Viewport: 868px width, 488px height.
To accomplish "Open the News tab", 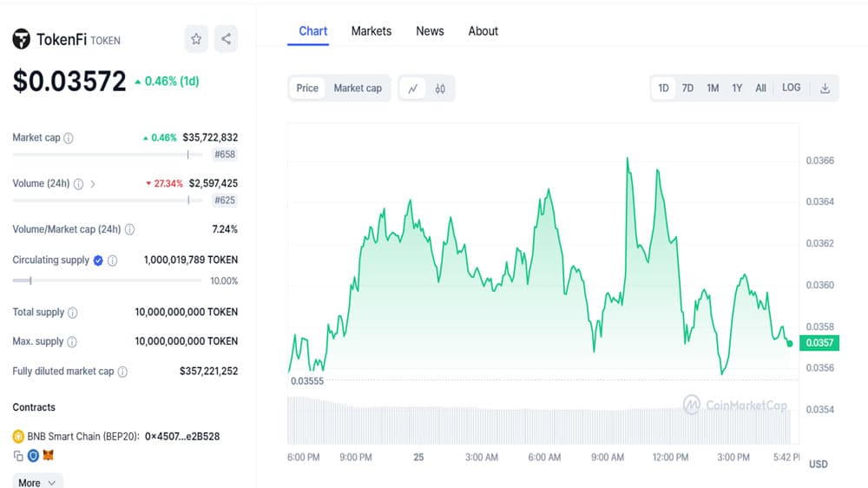I will click(x=431, y=31).
